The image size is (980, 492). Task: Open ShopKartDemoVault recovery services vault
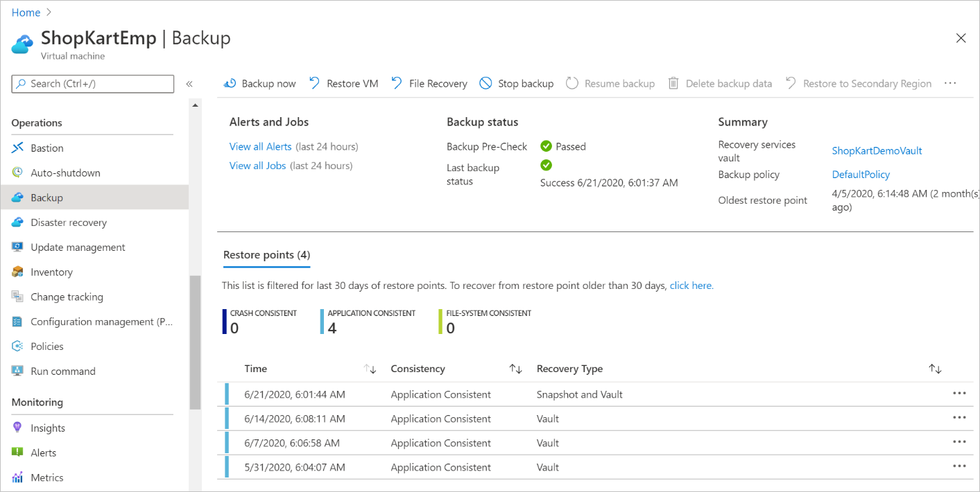877,150
